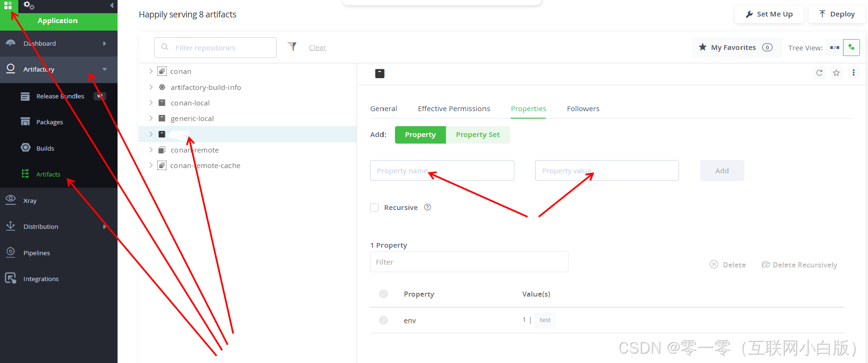Viewport: 868px width, 363px height.
Task: Expand the highlighted selected repository node
Action: click(x=151, y=134)
